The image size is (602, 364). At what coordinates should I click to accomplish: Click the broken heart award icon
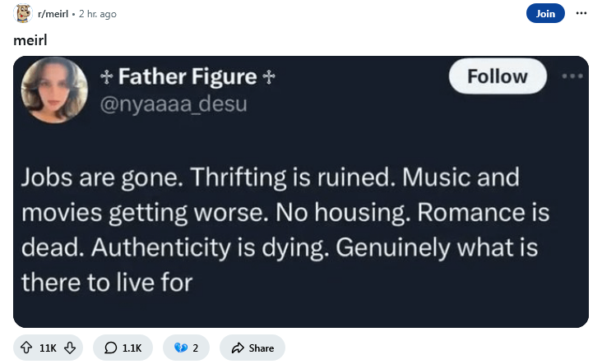[181, 348]
